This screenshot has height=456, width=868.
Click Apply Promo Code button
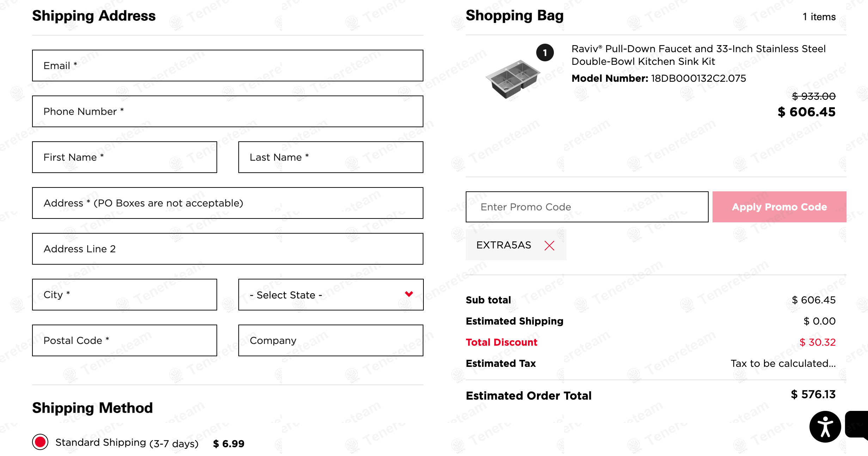tap(779, 207)
